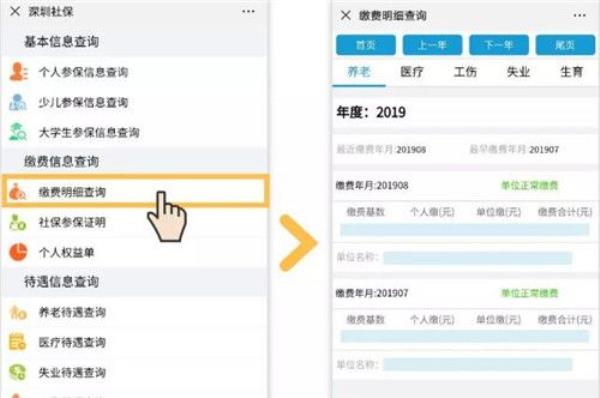Click the 个人权益单 pie chart icon
The image size is (600, 398).
[18, 252]
